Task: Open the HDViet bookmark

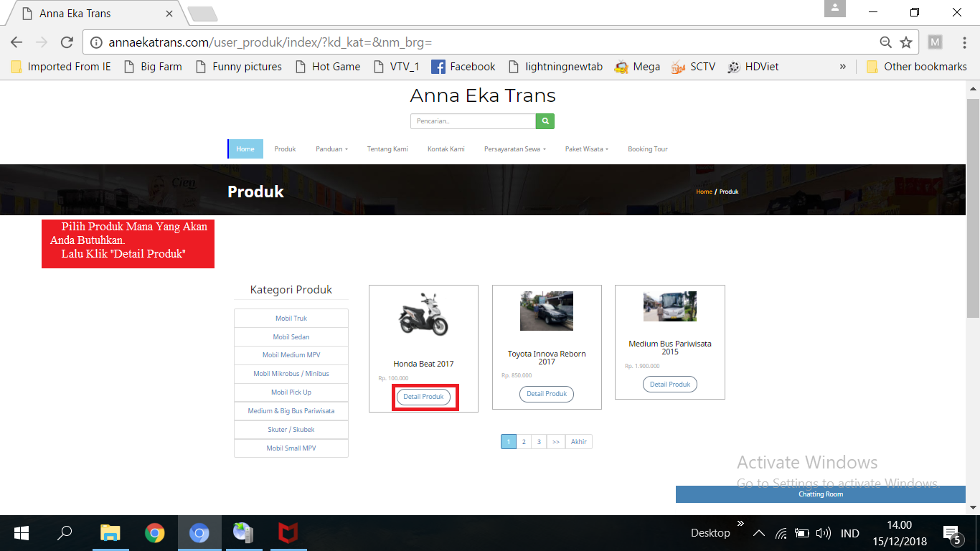Action: point(753,67)
